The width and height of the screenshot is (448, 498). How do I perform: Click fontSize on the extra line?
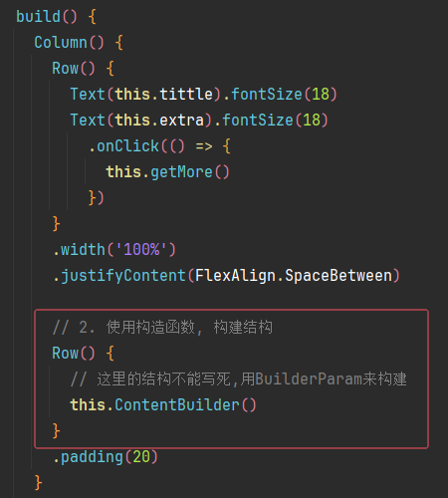pyautogui.click(x=258, y=121)
